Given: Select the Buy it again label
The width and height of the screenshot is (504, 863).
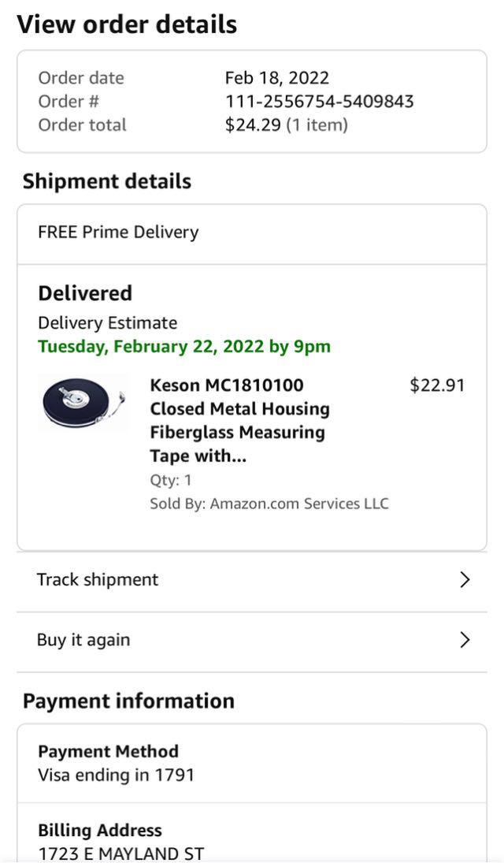Looking at the screenshot, I should [83, 640].
